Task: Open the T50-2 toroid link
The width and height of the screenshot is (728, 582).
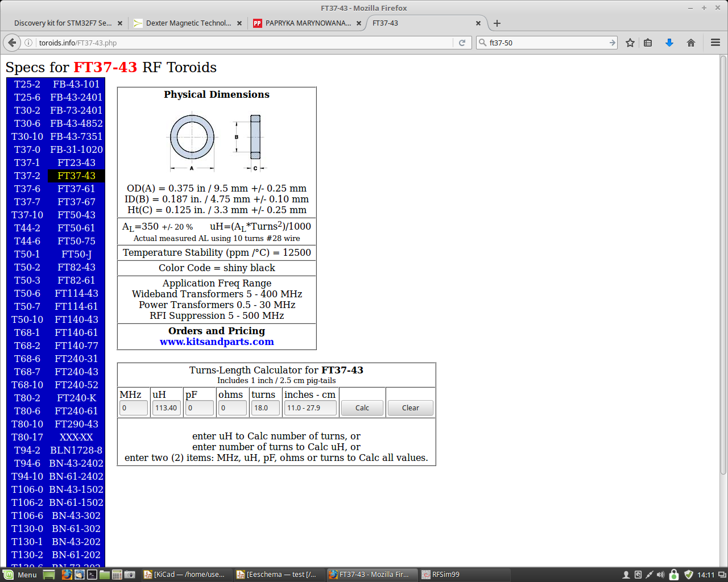Action: point(27,267)
